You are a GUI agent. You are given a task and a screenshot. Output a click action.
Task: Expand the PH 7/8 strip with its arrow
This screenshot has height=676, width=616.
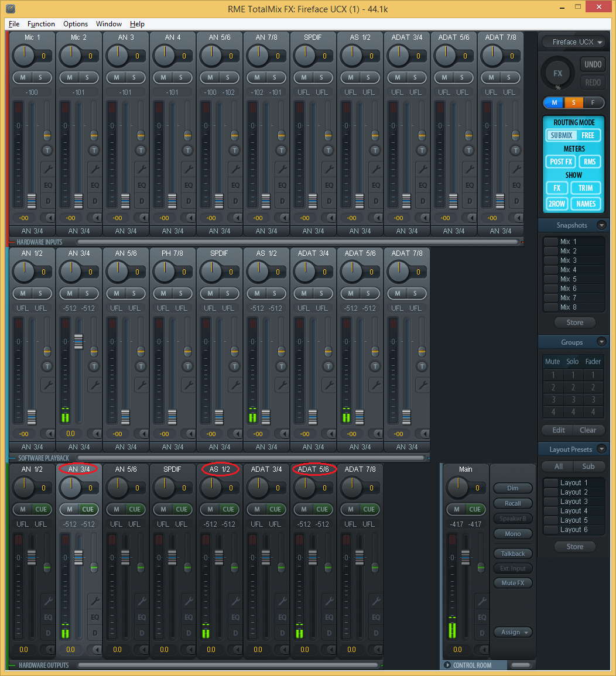click(x=191, y=434)
